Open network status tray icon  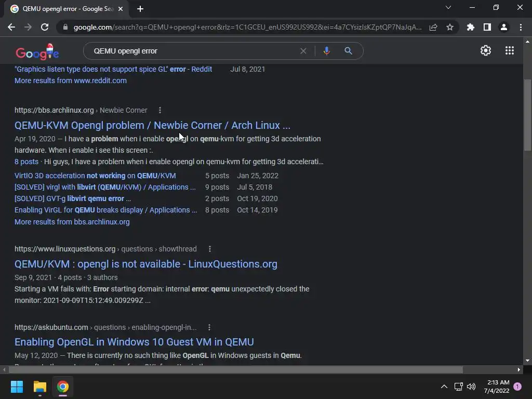(x=458, y=387)
